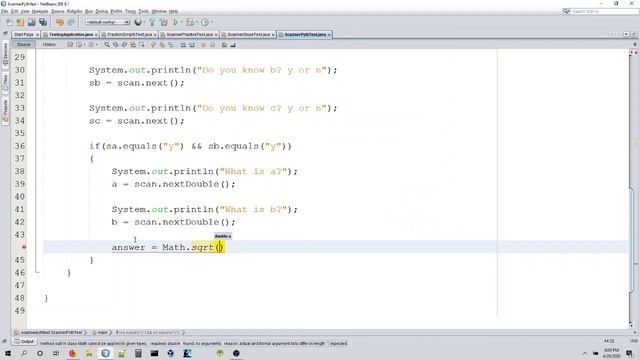The height and width of the screenshot is (360, 640).
Task: Close the ScannerPythTest.java tab
Action: click(x=329, y=35)
